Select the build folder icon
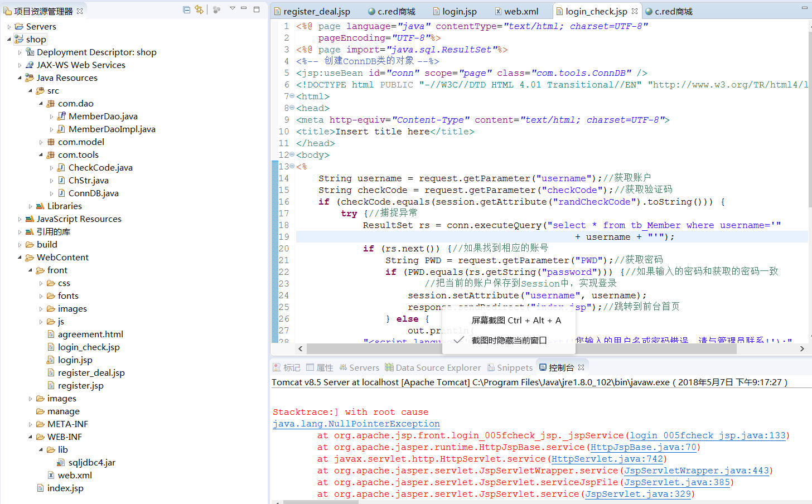This screenshot has height=504, width=812. (30, 245)
